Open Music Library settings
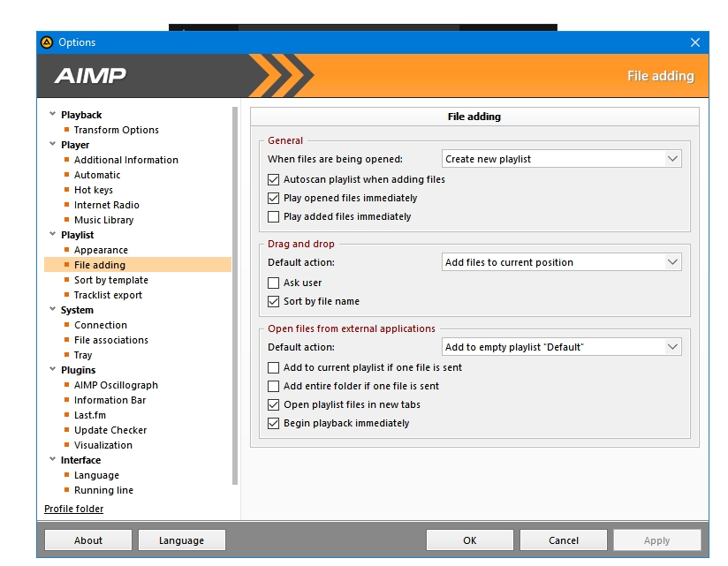Image resolution: width=728 pixels, height=566 pixels. pyautogui.click(x=103, y=220)
